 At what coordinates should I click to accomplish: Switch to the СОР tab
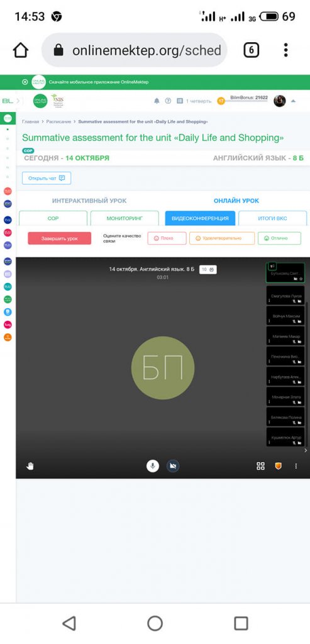click(x=53, y=218)
